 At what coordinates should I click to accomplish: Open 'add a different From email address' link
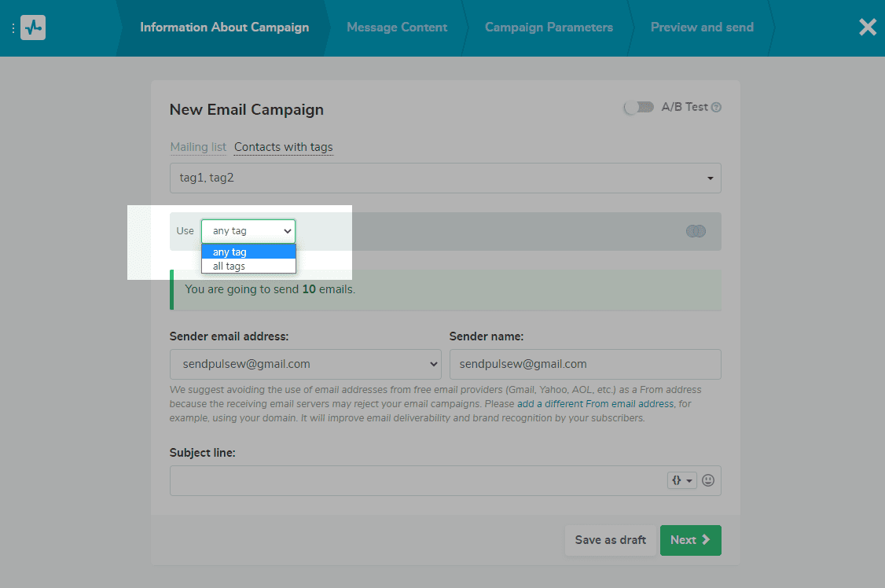(595, 404)
